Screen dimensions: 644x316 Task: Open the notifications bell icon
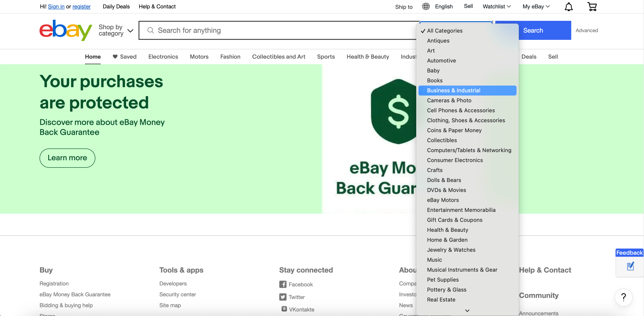tap(569, 7)
